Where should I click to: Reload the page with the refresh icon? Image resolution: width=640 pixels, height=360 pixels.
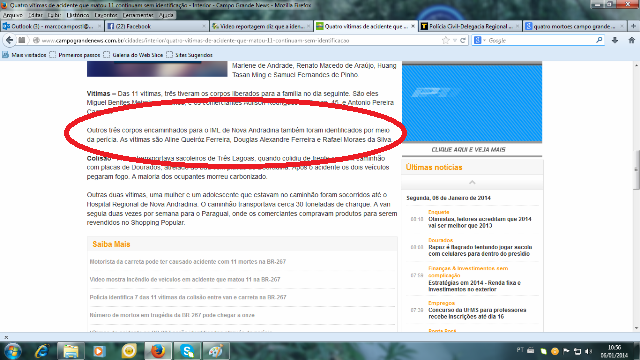point(463,40)
